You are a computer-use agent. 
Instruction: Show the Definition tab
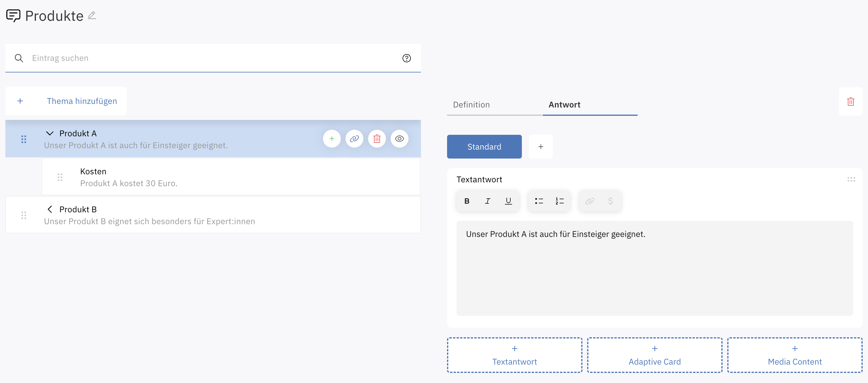coord(472,104)
